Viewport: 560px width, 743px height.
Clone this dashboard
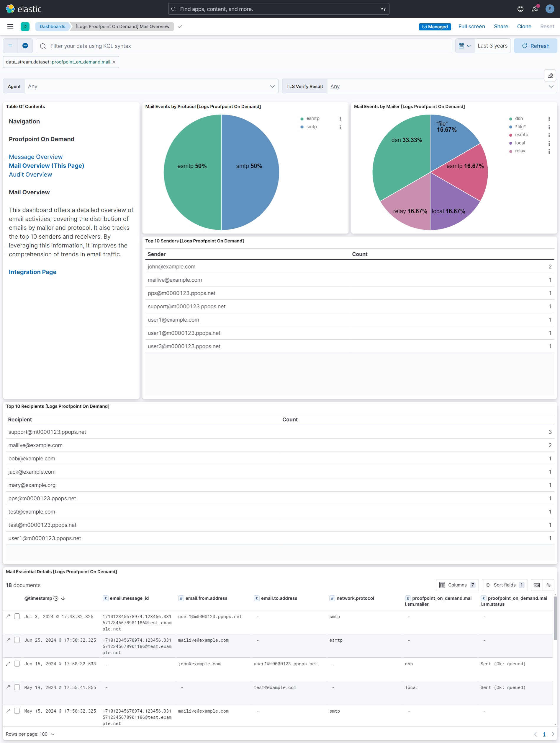coord(524,27)
